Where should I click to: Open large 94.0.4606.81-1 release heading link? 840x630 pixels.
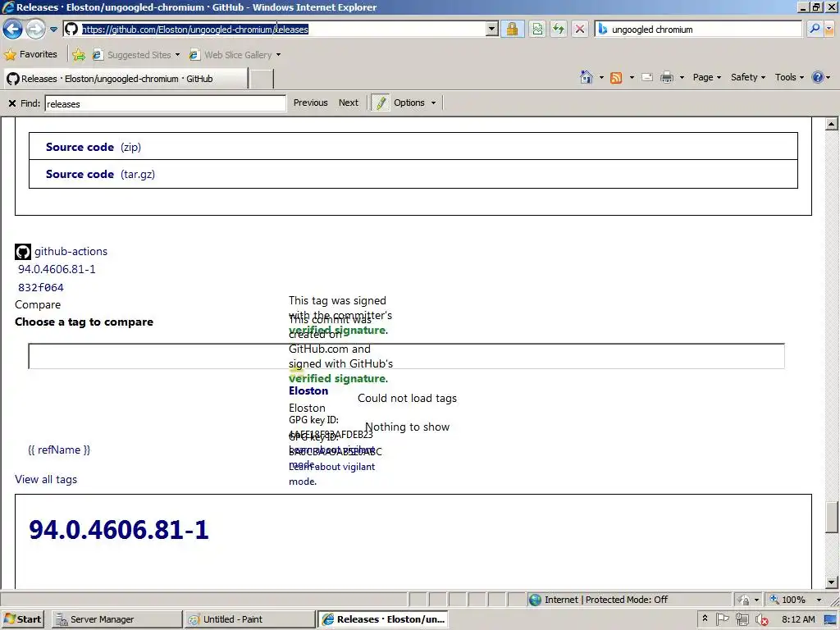pos(119,529)
